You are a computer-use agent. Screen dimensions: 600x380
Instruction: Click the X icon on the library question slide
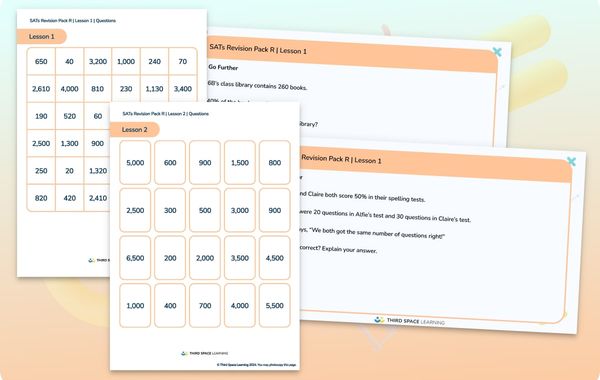pyautogui.click(x=497, y=52)
